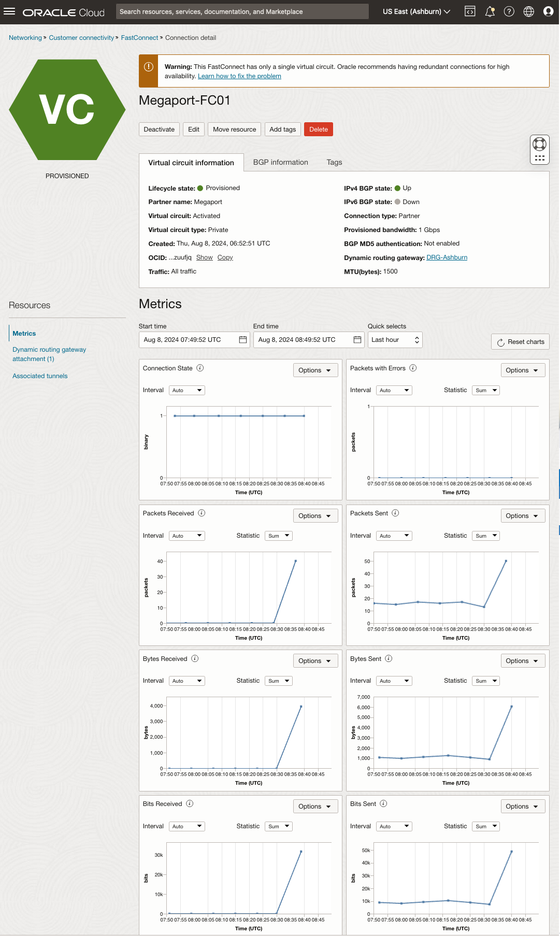Viewport: 560px width, 936px height.
Task: Follow Learn how to fix the problem link
Action: coord(239,76)
